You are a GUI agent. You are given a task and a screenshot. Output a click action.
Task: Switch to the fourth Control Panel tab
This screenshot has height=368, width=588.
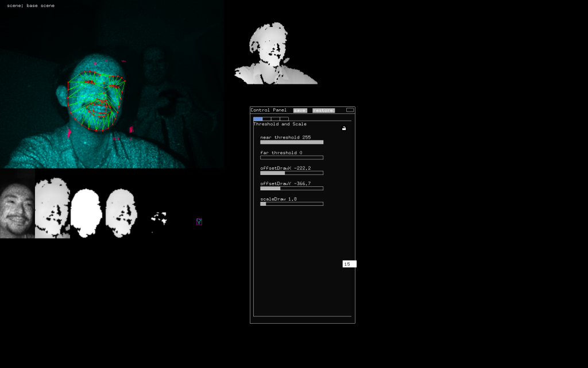[284, 119]
